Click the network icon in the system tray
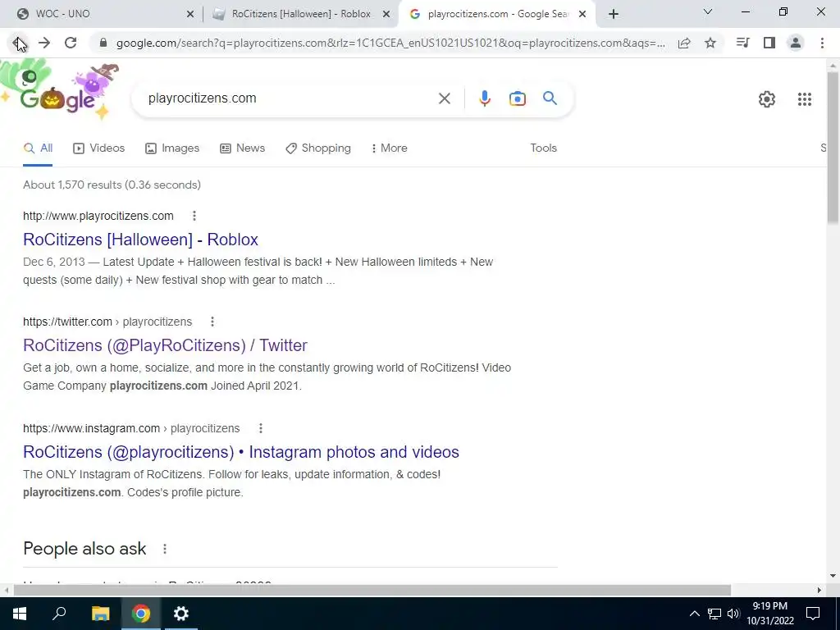 pyautogui.click(x=714, y=614)
